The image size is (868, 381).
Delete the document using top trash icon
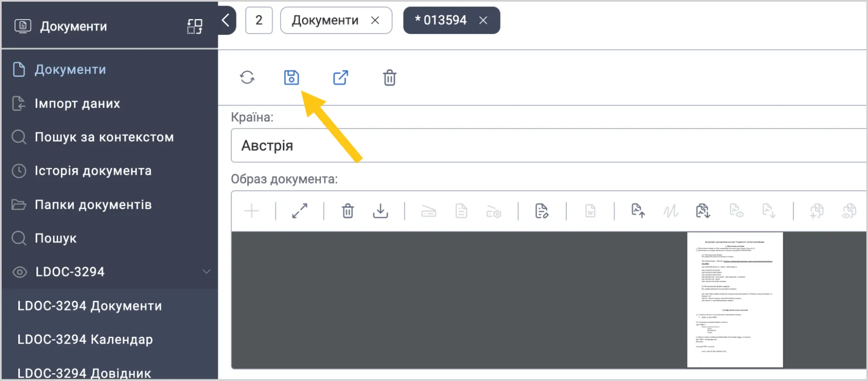click(x=389, y=78)
